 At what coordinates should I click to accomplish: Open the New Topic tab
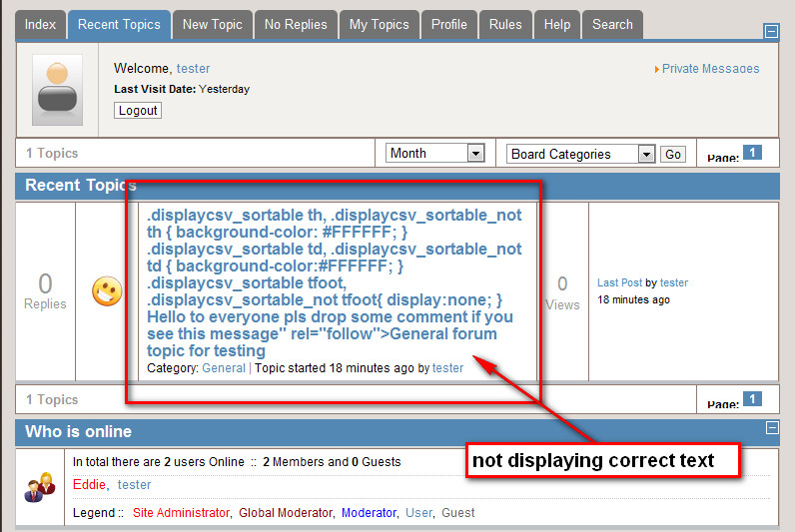212,25
